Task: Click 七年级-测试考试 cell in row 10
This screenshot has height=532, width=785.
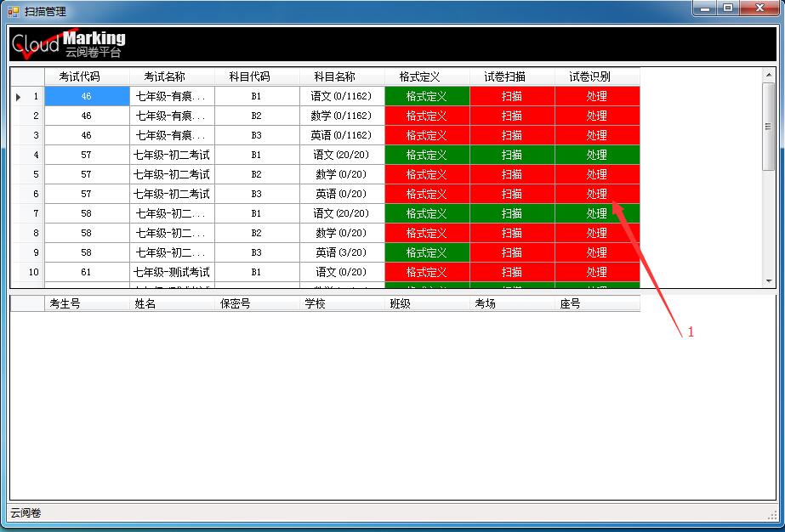Action: pos(172,272)
